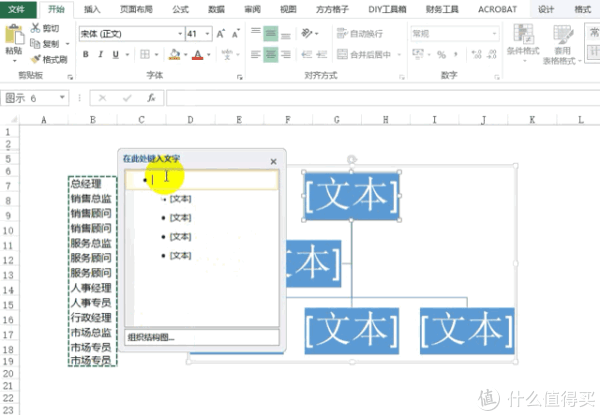600x416 pixels.
Task: Open Conditional Formatting (条件格式)
Action: click(x=523, y=43)
